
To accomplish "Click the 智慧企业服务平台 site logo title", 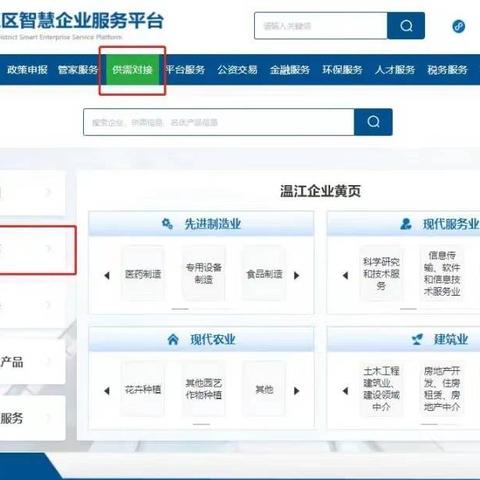I will (82, 21).
